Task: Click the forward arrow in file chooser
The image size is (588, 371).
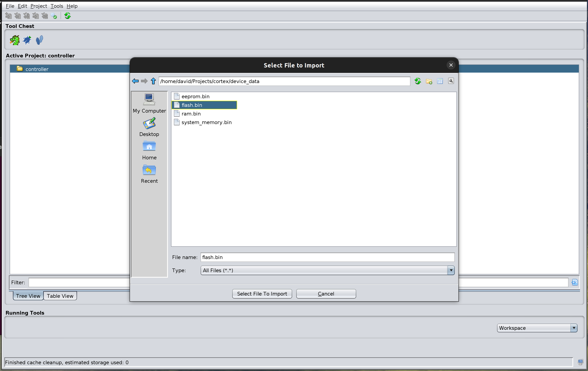Action: click(144, 81)
